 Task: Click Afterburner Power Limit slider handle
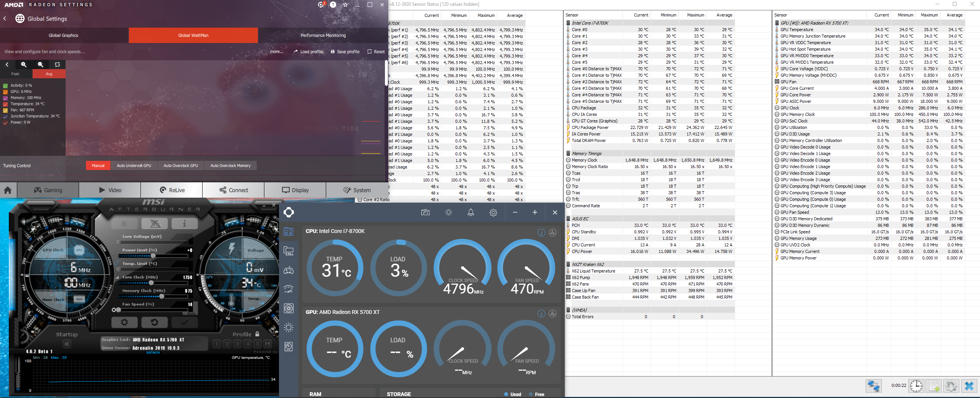pos(153,256)
